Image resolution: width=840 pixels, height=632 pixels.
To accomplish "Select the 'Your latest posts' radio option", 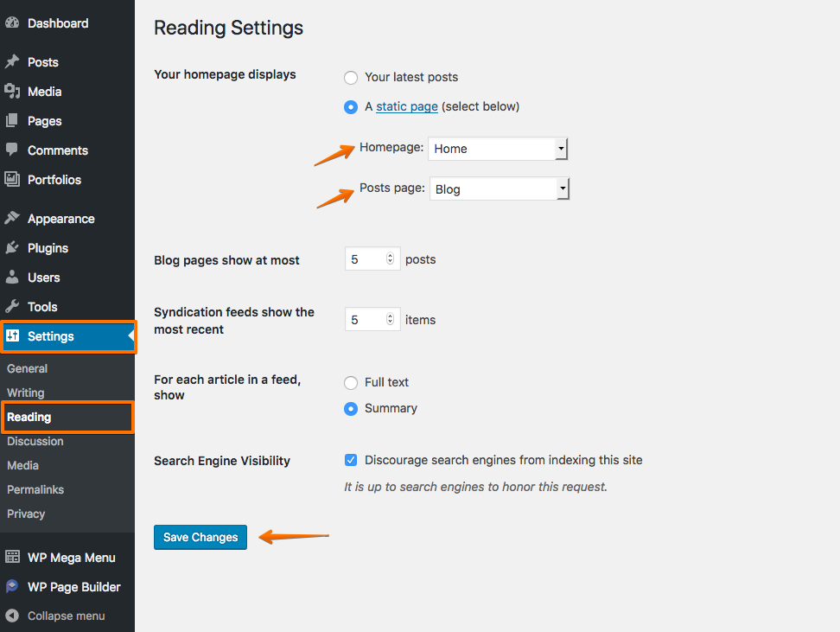I will pyautogui.click(x=351, y=78).
